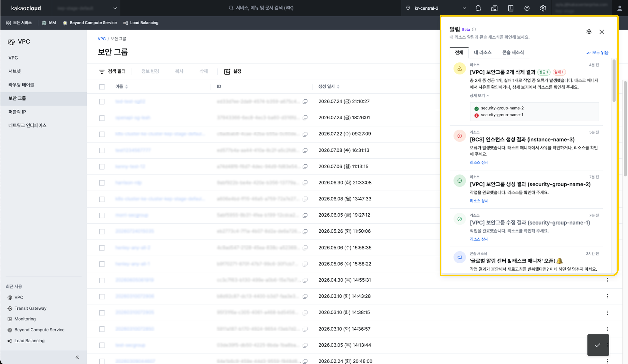Collapse the 상세 보기 details expander
628x364 pixels.
[x=479, y=96]
